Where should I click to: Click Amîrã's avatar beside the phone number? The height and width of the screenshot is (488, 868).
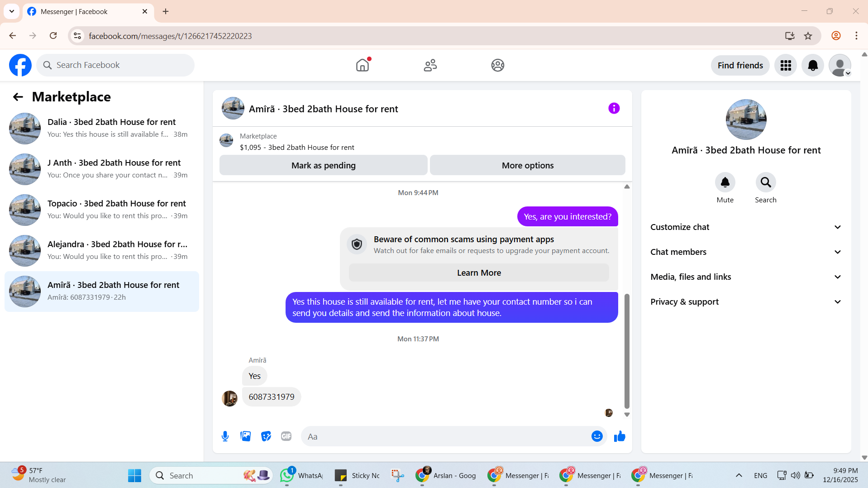[229, 398]
